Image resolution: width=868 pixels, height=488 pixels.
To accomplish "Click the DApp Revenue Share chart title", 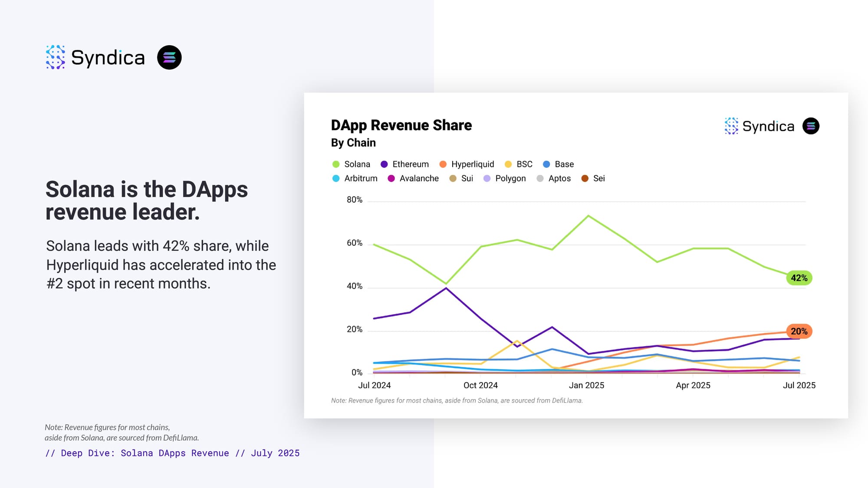I will coord(401,125).
